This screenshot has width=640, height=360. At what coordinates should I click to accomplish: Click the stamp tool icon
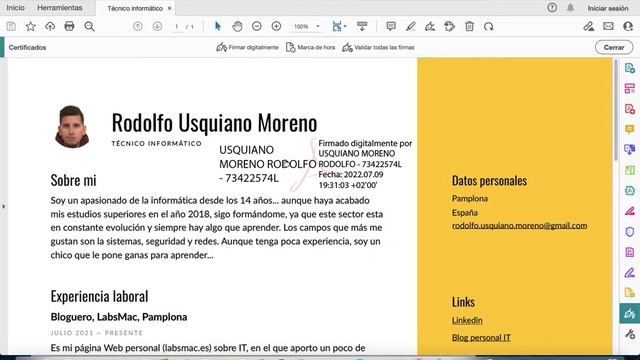click(449, 27)
